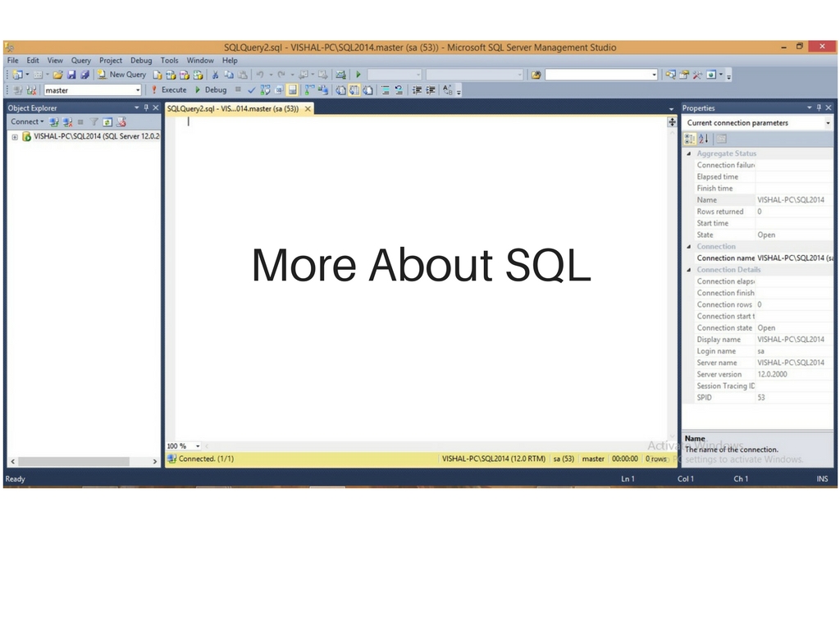
Task: Parse the query with the checkmark icon
Action: point(251,89)
